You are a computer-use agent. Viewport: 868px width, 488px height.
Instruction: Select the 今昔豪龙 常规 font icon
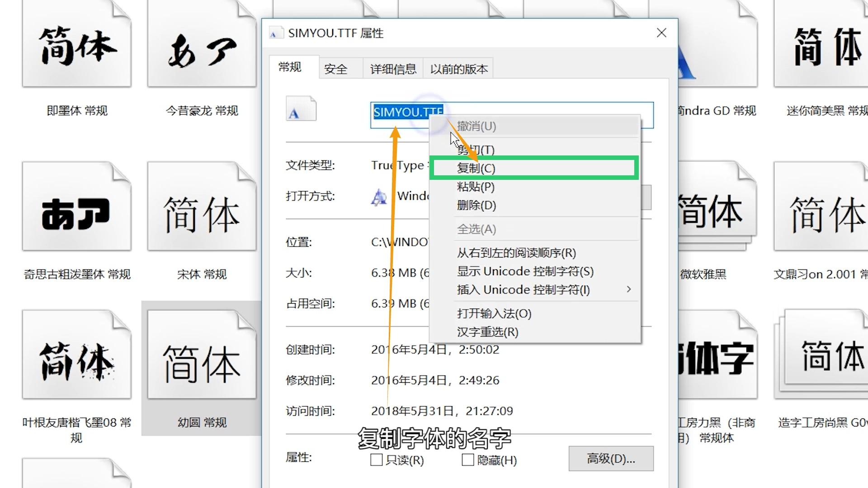click(x=202, y=45)
